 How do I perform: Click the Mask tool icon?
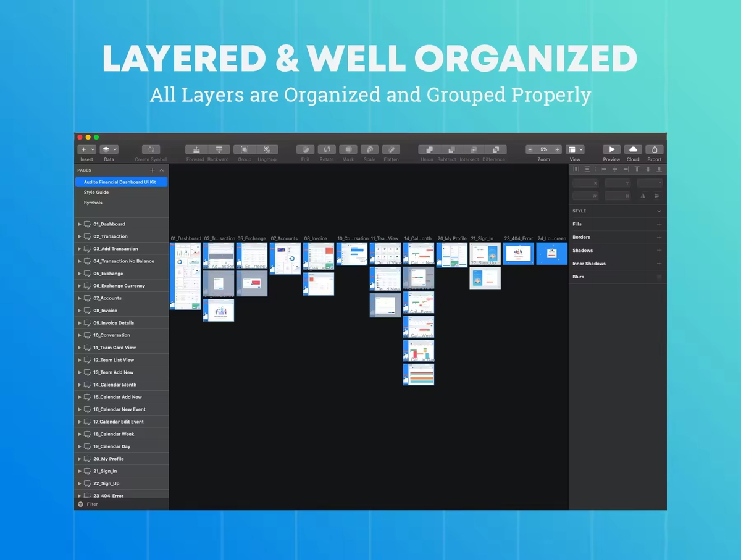click(x=348, y=149)
